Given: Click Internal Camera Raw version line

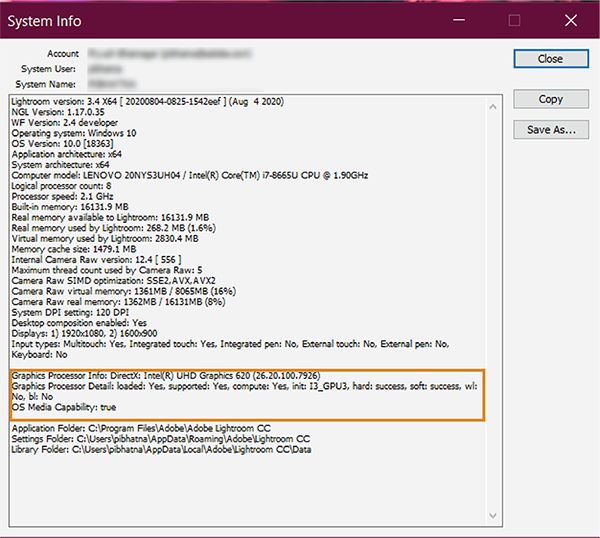Looking at the screenshot, I should tap(96, 259).
